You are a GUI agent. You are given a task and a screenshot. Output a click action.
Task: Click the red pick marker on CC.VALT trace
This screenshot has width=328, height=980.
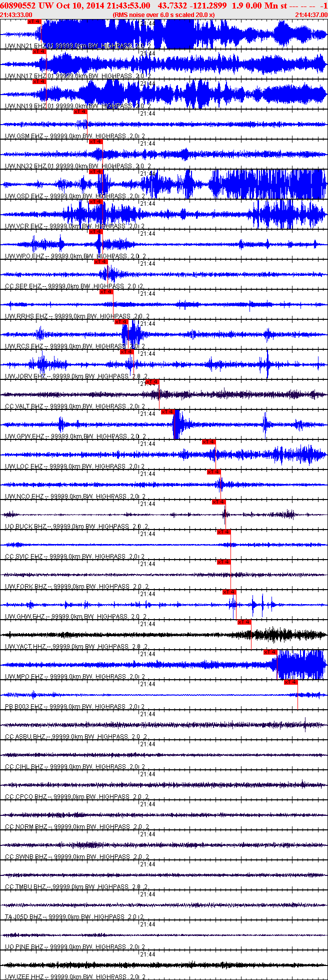click(152, 382)
